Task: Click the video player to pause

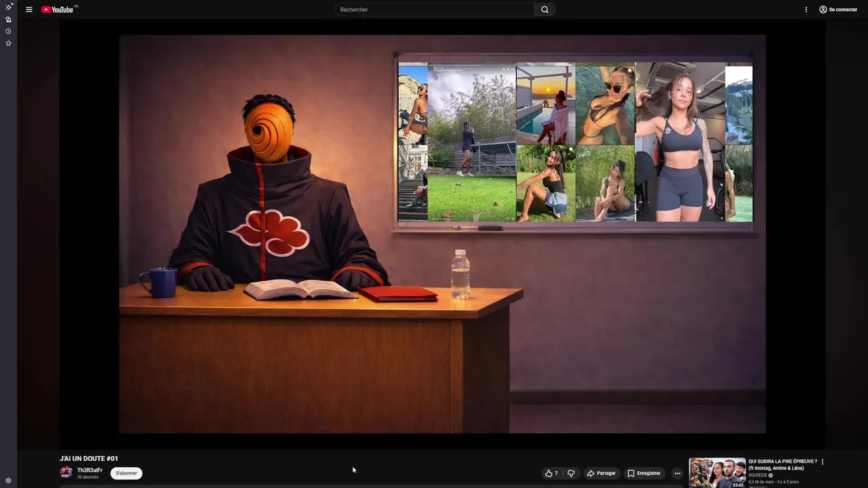Action: (442, 234)
